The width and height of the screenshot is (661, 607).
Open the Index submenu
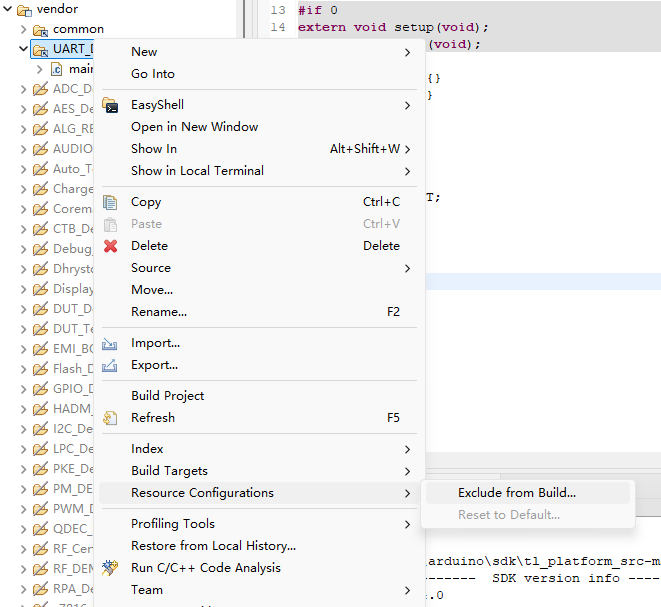[x=259, y=449]
